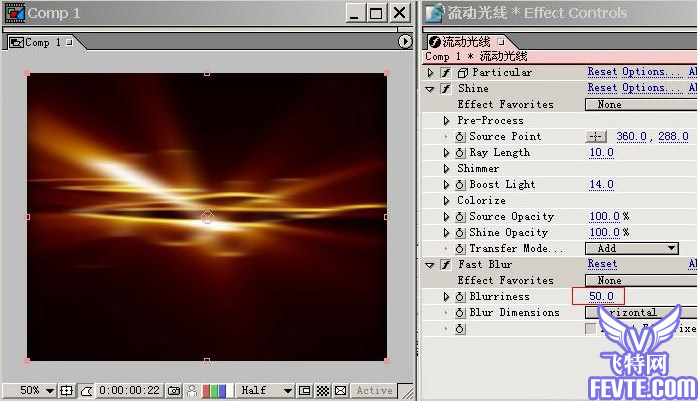Viewport: 698px width, 401px height.
Task: Open Fast Blur Effect Favorites None dropdown
Action: (641, 280)
